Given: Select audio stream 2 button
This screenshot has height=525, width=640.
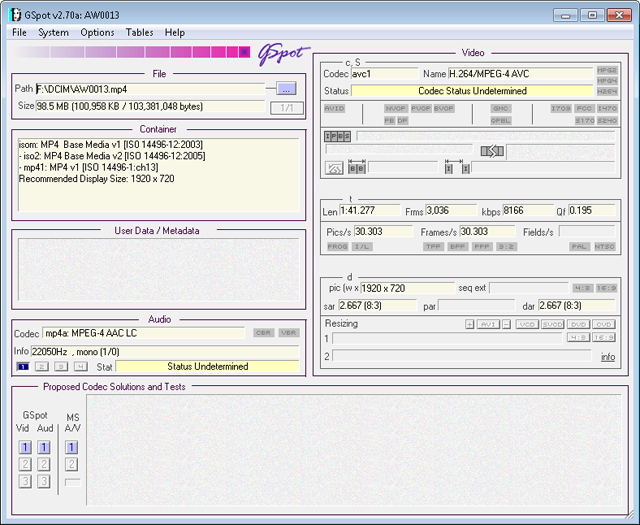Looking at the screenshot, I should pos(42,367).
